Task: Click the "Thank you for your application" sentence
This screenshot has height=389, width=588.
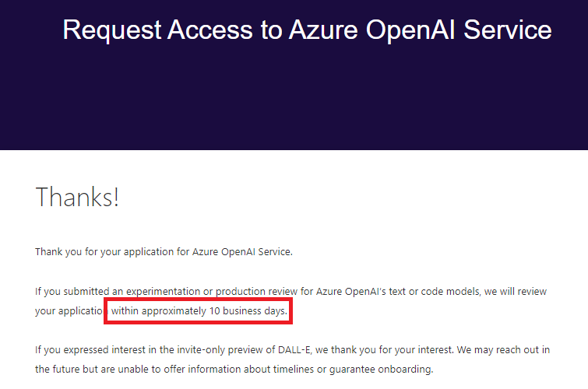Action: 164,252
